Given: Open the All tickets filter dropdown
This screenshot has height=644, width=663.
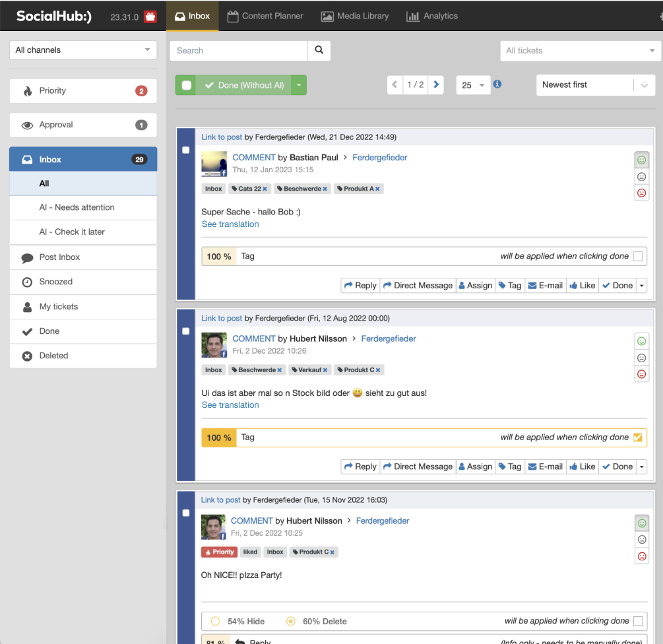Looking at the screenshot, I should click(x=580, y=51).
